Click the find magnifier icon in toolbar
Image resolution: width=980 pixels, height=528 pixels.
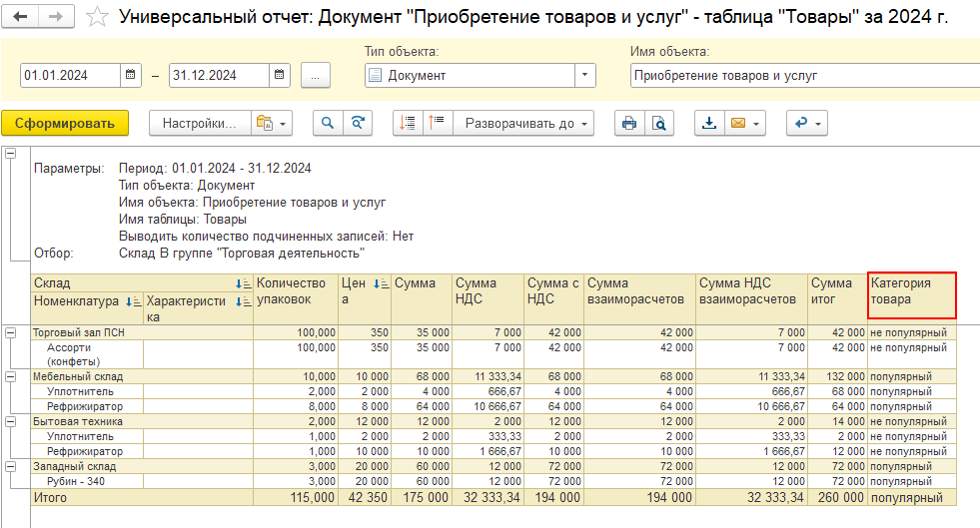tap(328, 123)
